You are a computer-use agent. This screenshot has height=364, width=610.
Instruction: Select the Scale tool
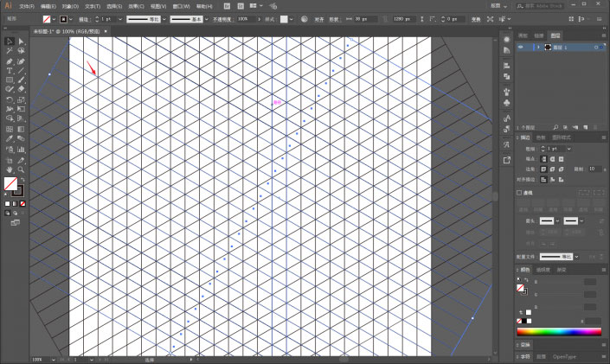click(x=21, y=100)
